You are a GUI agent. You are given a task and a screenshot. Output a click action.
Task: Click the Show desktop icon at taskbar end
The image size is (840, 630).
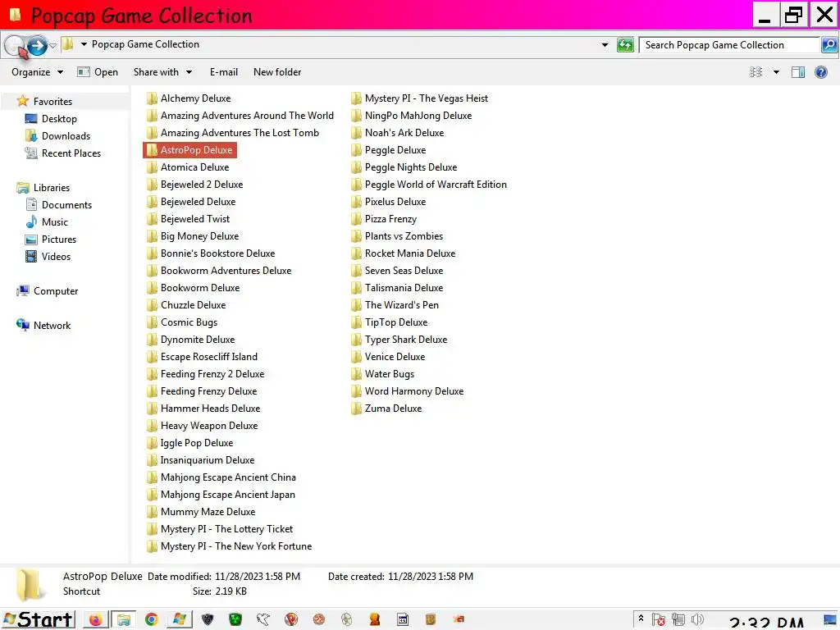830,620
